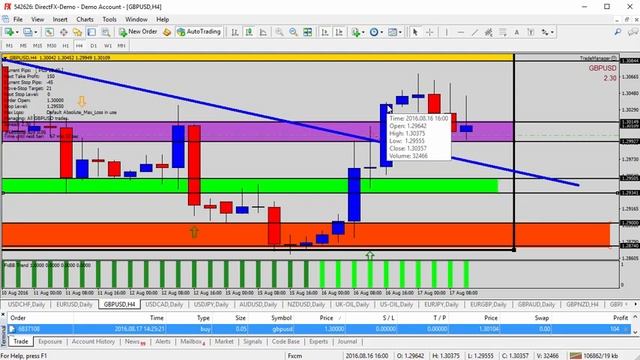
Task: Open the Profiles toolbar icon
Action: point(27,32)
